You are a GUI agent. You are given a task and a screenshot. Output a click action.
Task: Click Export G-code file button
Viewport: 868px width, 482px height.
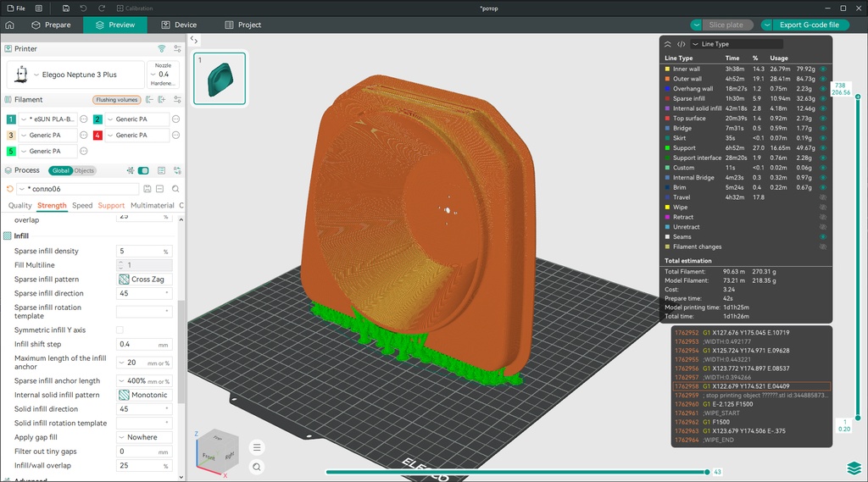pyautogui.click(x=810, y=25)
